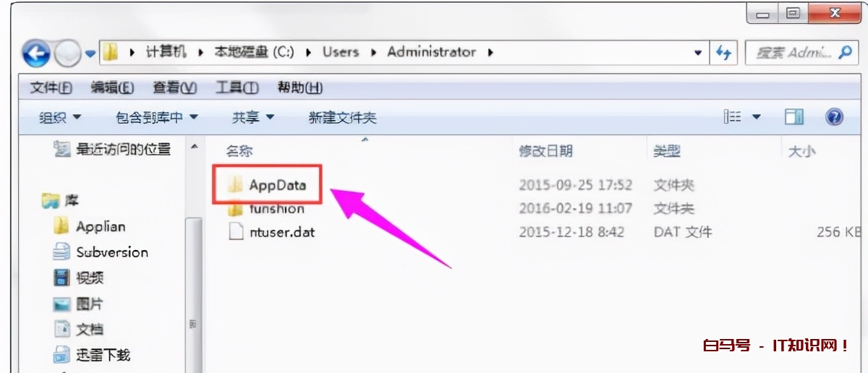Click the Applian folder icon
The image size is (868, 373).
tap(61, 226)
